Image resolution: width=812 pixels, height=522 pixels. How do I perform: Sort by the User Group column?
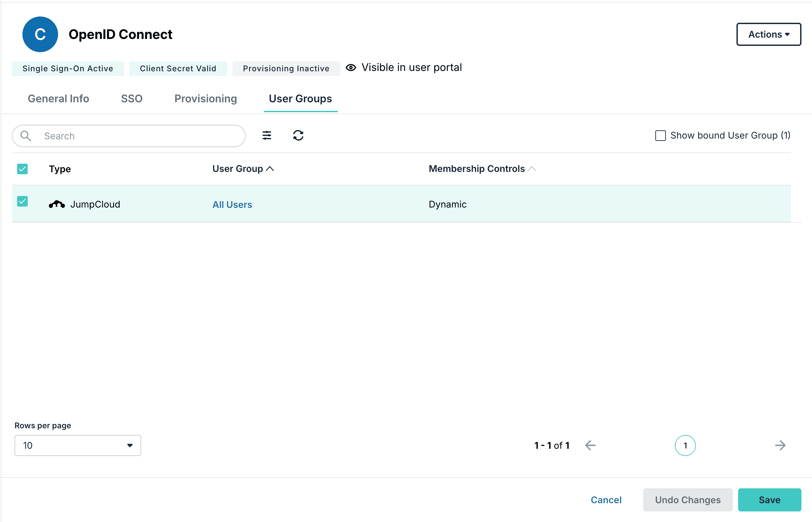[243, 169]
